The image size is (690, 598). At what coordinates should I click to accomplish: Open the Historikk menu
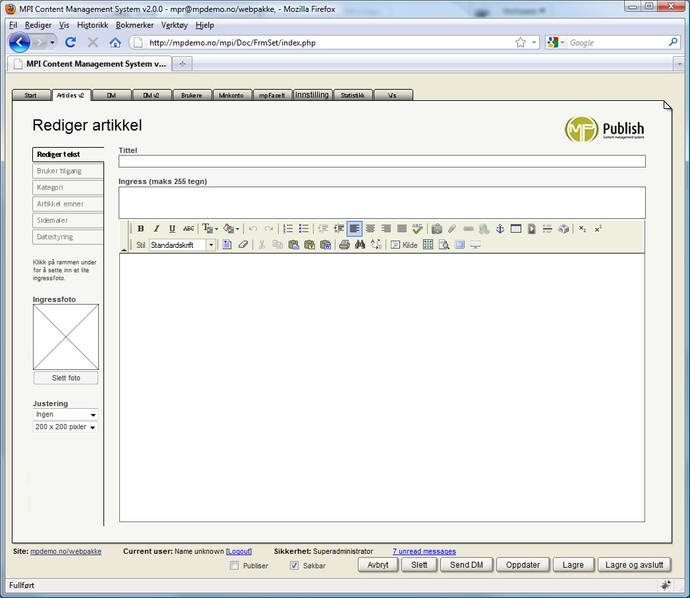(x=93, y=24)
